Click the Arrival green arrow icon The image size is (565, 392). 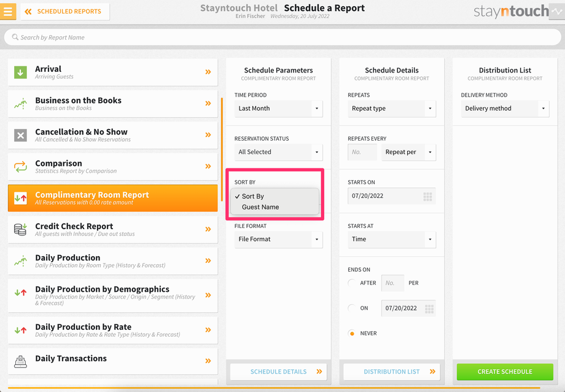pos(20,72)
